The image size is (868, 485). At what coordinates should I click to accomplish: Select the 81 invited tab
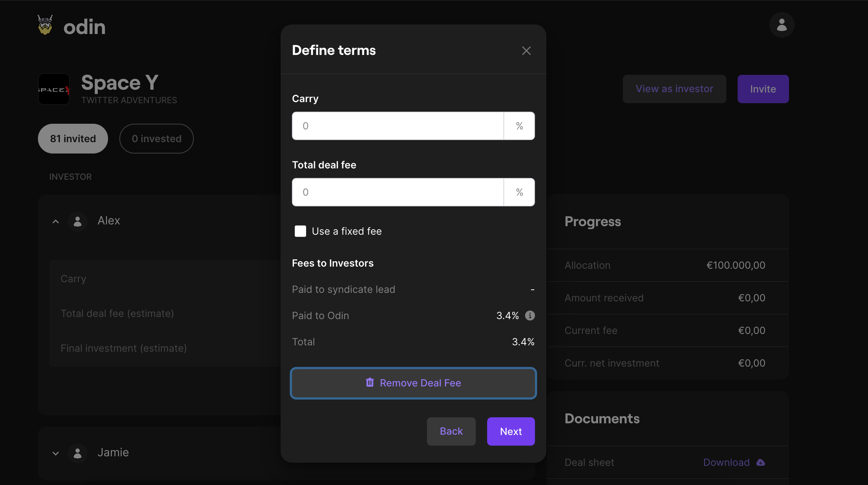73,139
